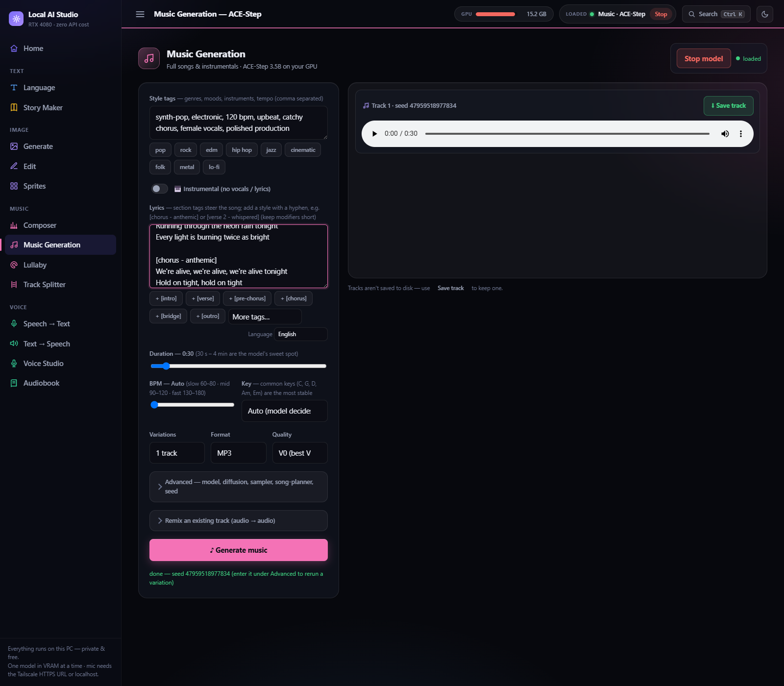
Task: Mute the audio player volume icon
Action: [725, 134]
